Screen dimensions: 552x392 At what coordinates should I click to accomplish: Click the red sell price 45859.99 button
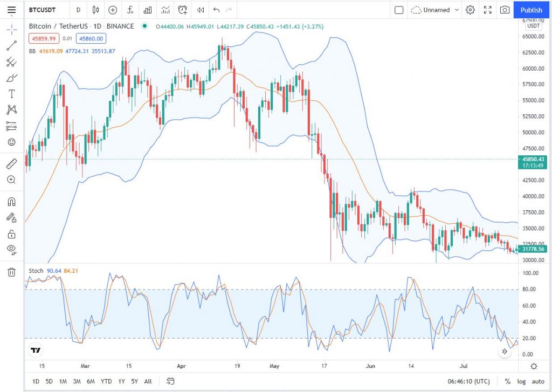click(x=44, y=38)
